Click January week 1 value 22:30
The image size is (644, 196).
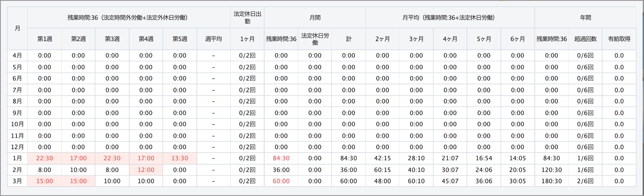(45, 159)
